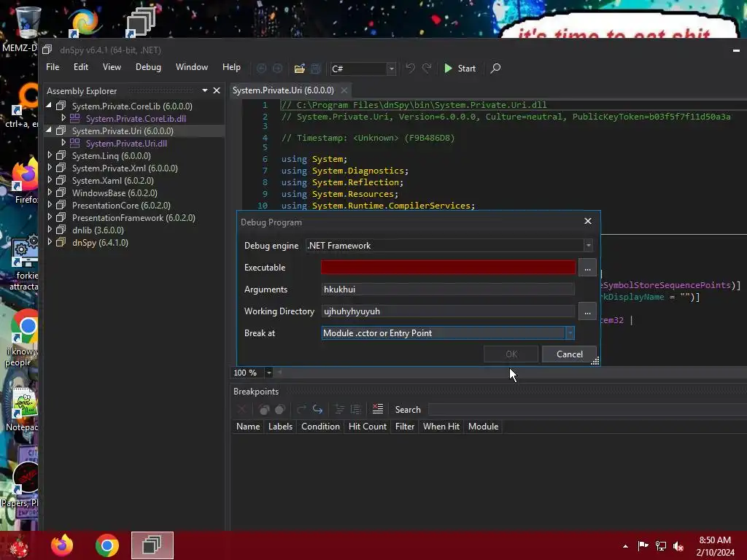Open the Edit menu
This screenshot has width=747, height=560.
pyautogui.click(x=80, y=67)
